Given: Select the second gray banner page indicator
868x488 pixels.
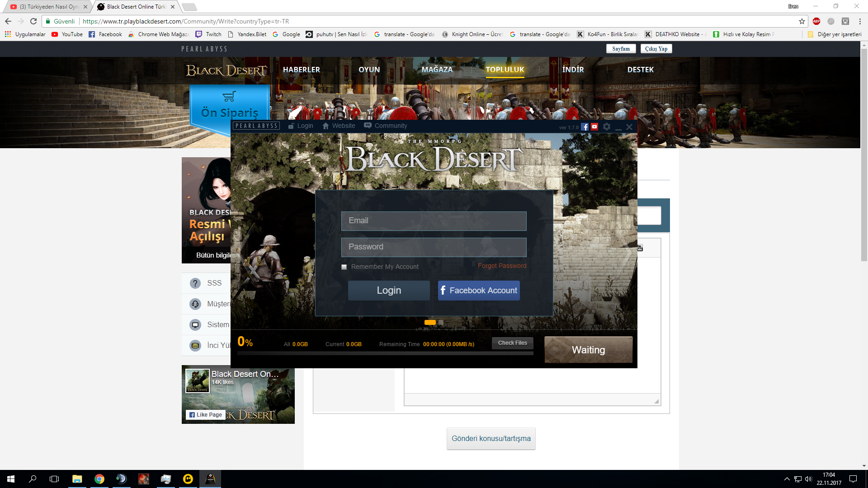Looking at the screenshot, I should tap(441, 322).
